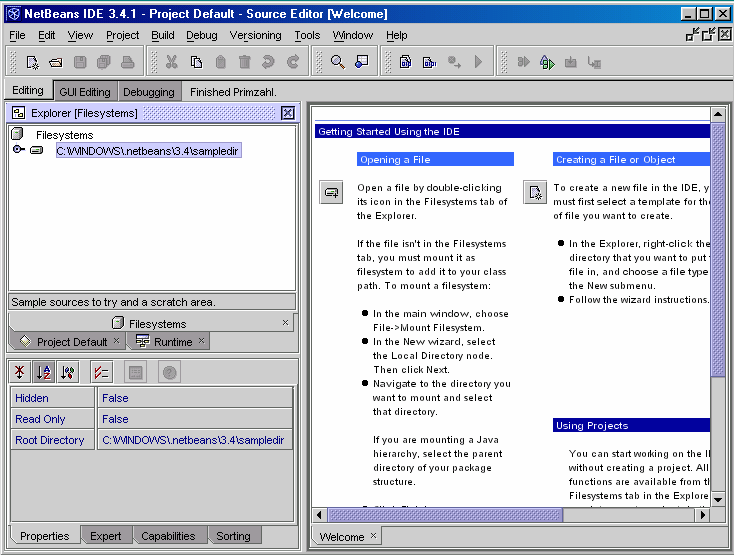Click the properties help question-mark button

pos(169,372)
